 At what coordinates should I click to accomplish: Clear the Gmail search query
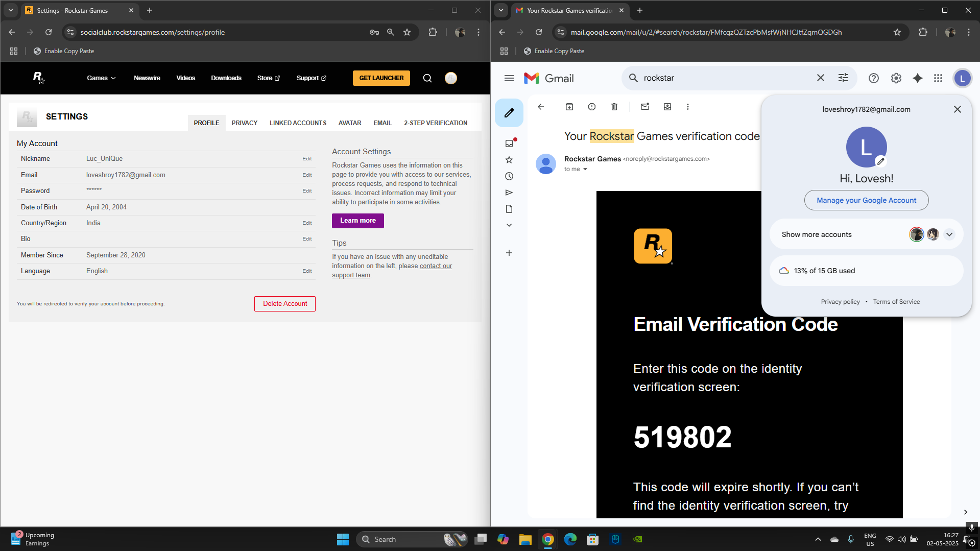point(821,78)
